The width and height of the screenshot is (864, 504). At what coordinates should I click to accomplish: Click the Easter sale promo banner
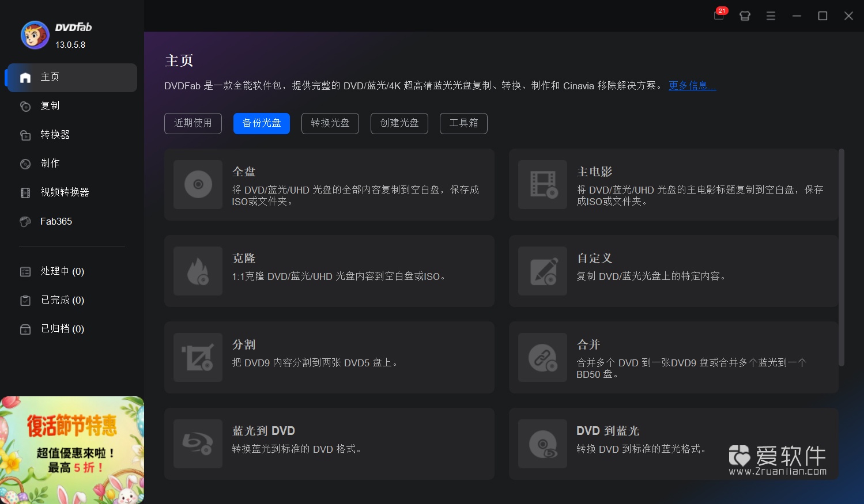tap(71, 449)
